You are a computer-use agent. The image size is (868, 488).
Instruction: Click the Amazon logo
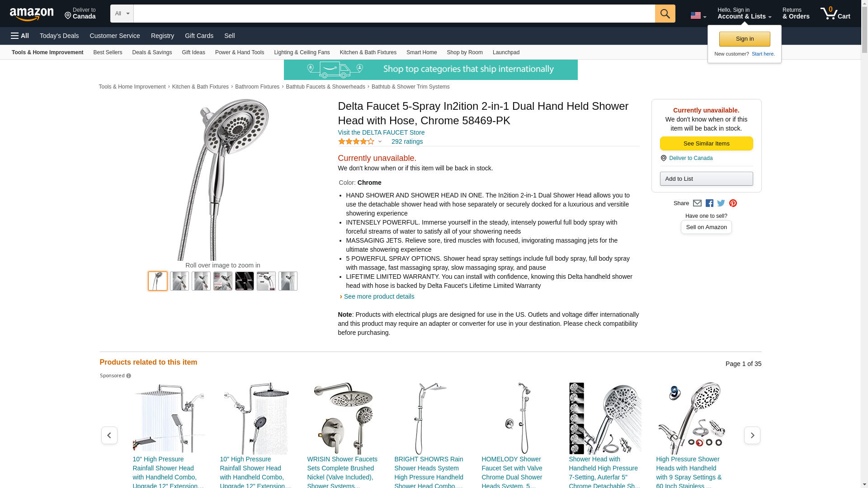tap(32, 14)
